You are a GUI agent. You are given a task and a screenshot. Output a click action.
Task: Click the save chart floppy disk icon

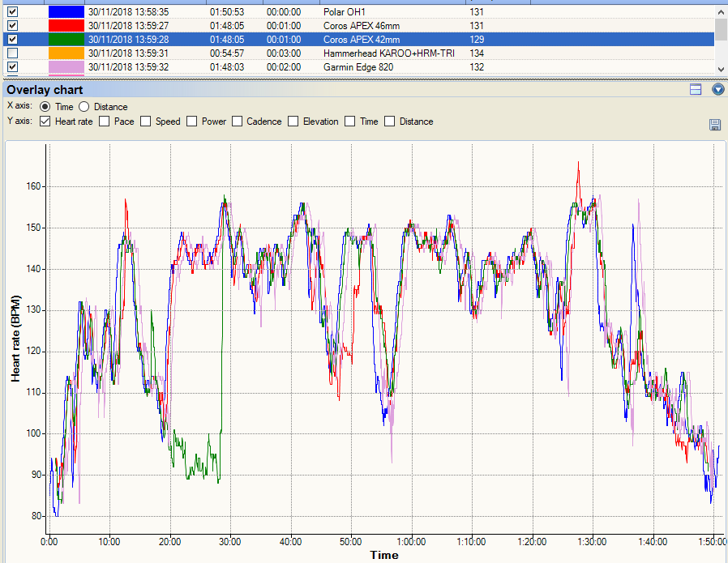point(715,124)
